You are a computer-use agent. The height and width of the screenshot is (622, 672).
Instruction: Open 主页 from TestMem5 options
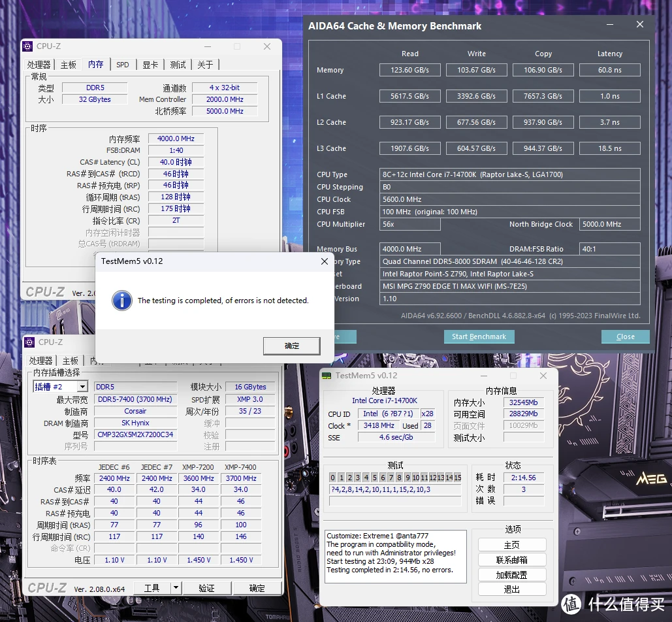[511, 545]
